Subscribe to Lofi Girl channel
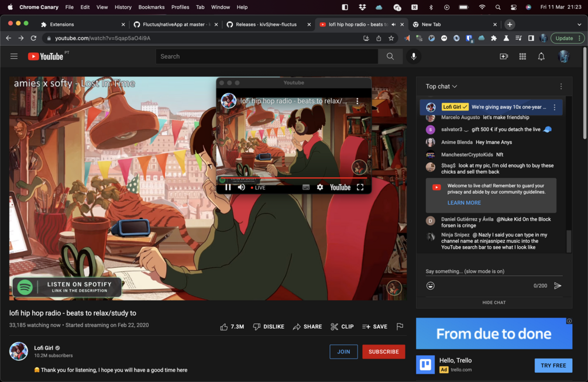The width and height of the screenshot is (588, 382). tap(384, 352)
